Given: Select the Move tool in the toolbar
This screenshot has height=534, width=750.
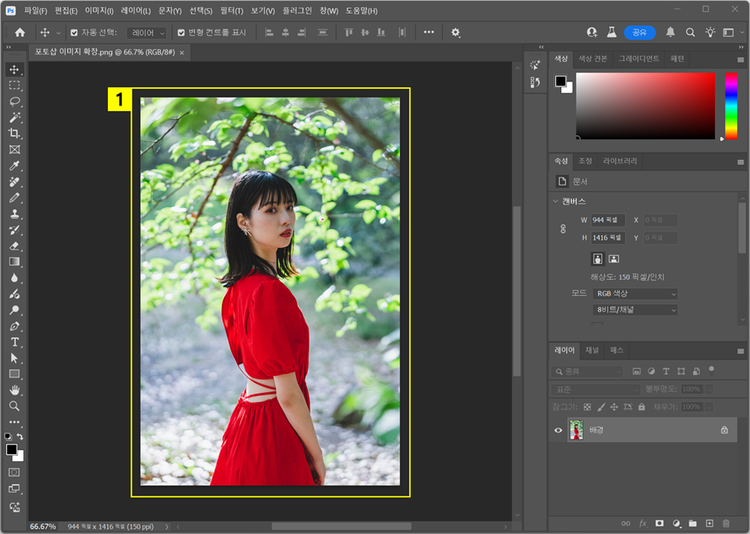Looking at the screenshot, I should [x=14, y=70].
